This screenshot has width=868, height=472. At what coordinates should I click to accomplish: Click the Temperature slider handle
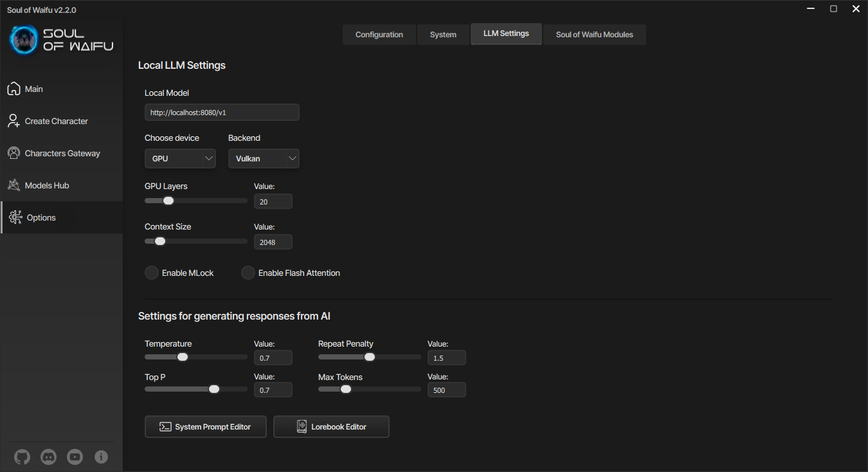[x=183, y=357]
